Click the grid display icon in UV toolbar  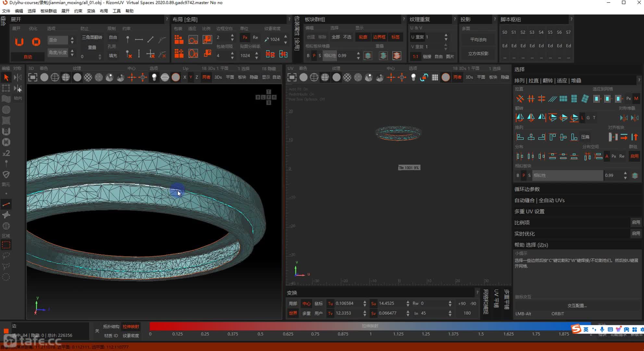(435, 77)
